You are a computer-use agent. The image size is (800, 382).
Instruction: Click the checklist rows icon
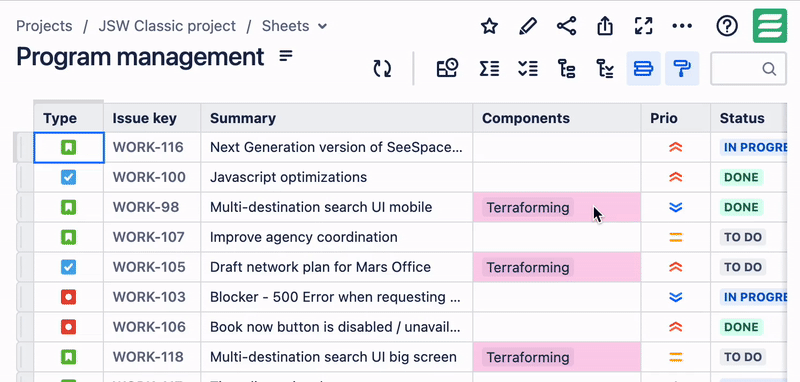point(528,68)
